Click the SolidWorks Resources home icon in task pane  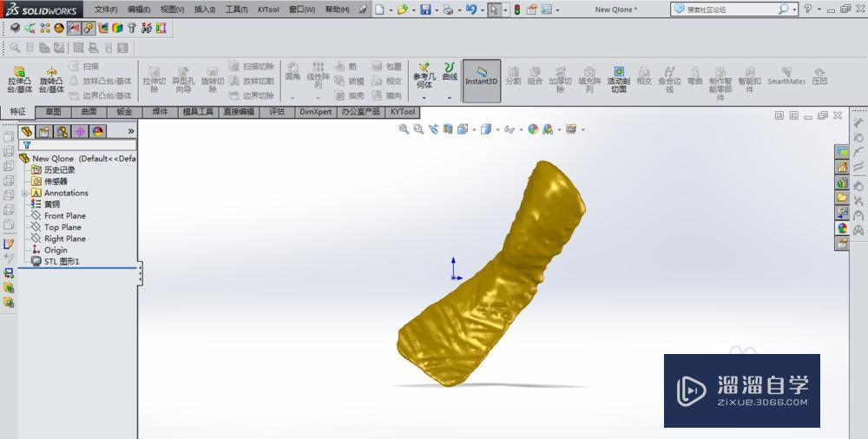click(842, 167)
